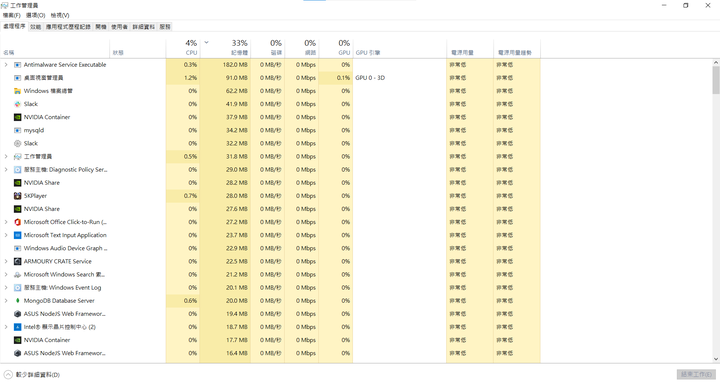Expand the 工作管理員 process group
This screenshot has height=384, width=720.
pyautogui.click(x=6, y=157)
